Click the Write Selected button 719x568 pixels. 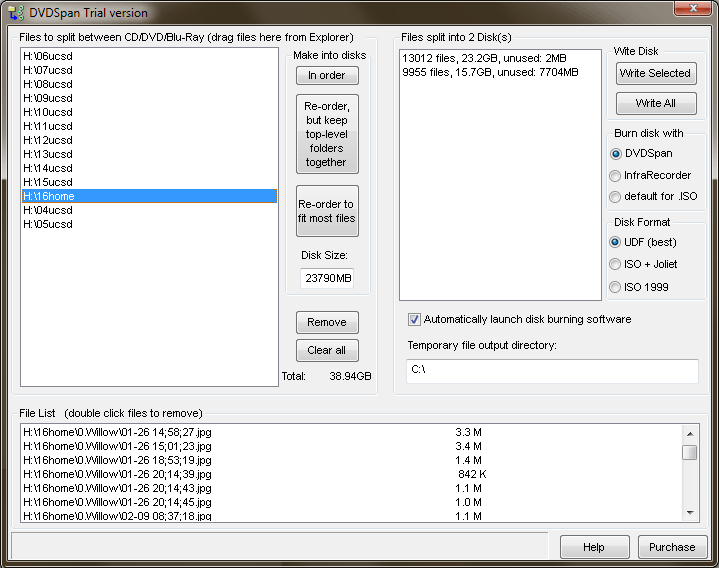(655, 73)
